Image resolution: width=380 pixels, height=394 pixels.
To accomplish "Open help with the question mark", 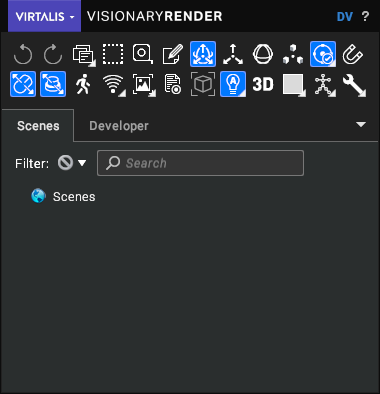I will tap(365, 16).
